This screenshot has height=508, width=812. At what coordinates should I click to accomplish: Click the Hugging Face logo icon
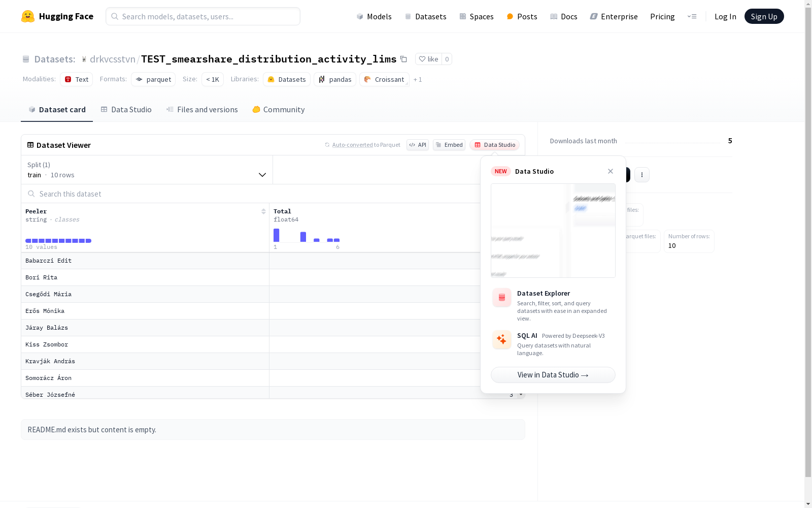pyautogui.click(x=28, y=16)
